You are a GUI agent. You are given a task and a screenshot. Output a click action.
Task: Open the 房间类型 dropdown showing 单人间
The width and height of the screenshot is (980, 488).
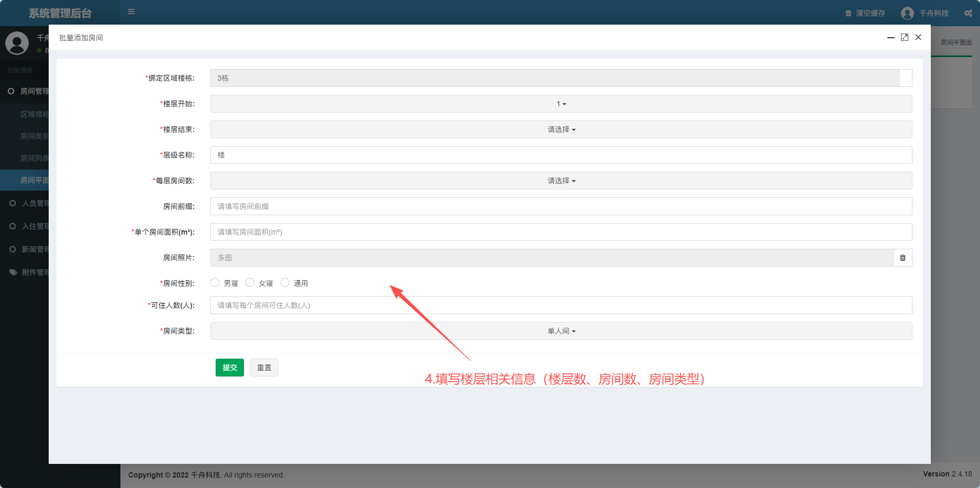pos(561,331)
